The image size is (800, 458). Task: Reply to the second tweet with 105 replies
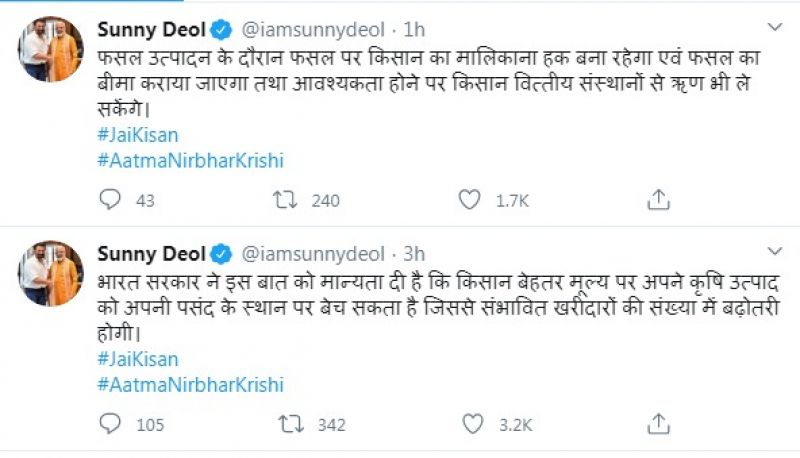110,425
